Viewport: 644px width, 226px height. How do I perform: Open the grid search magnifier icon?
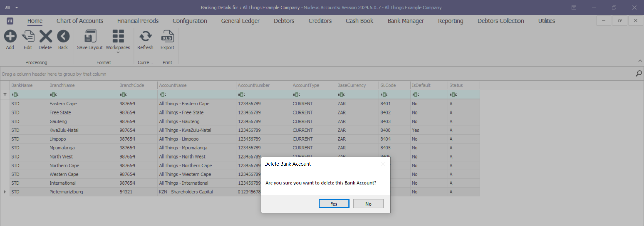point(639,73)
